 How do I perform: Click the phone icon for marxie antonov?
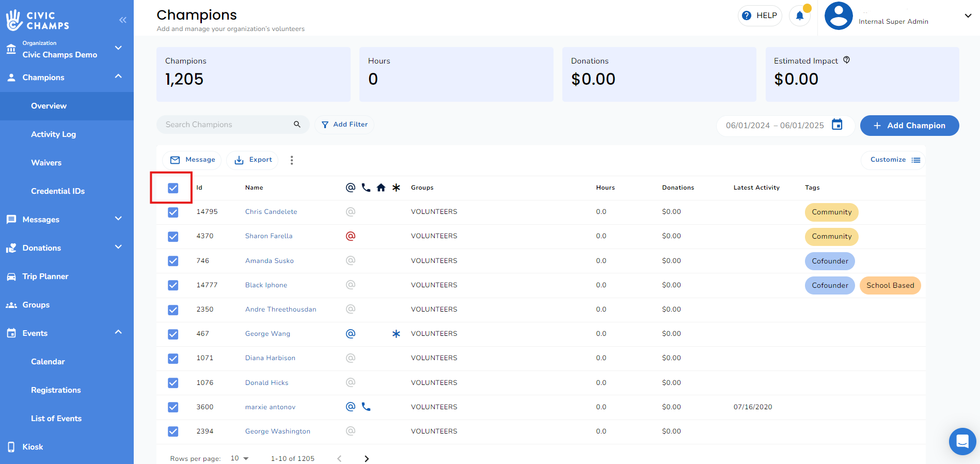click(366, 407)
